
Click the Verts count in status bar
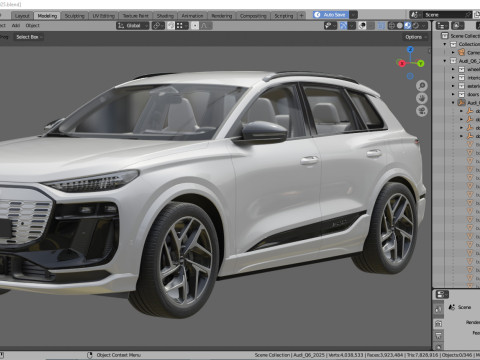click(x=347, y=355)
